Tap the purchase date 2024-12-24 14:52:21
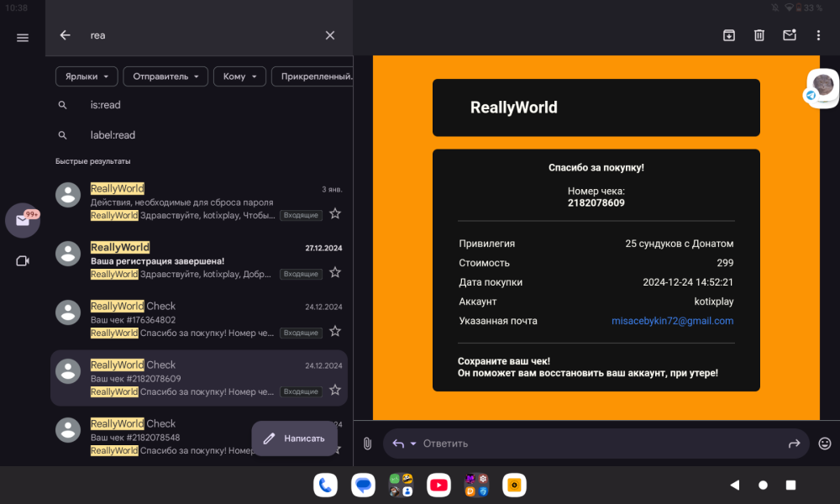This screenshot has width=840, height=504. (688, 282)
